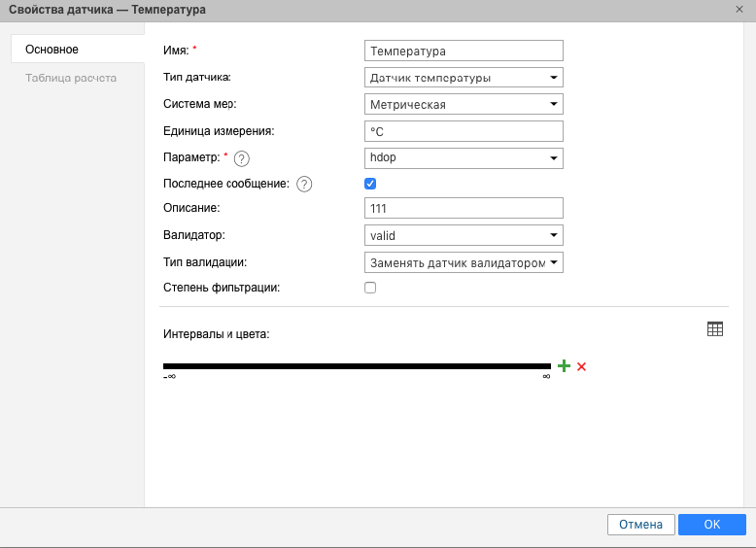The image size is (756, 548).
Task: Delete interval with the red cross icon
Action: tap(581, 366)
